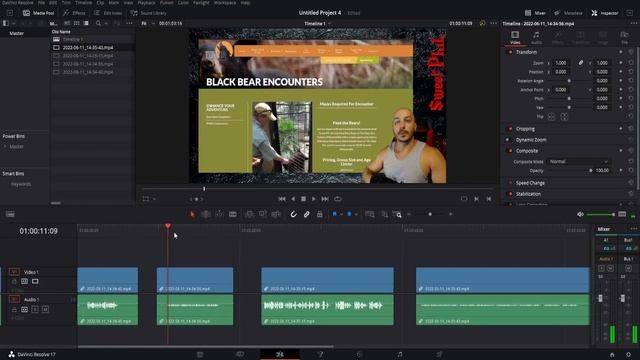Toggle the zoom link chain icon
Image resolution: width=640 pixels, height=360 pixels.
pos(580,63)
